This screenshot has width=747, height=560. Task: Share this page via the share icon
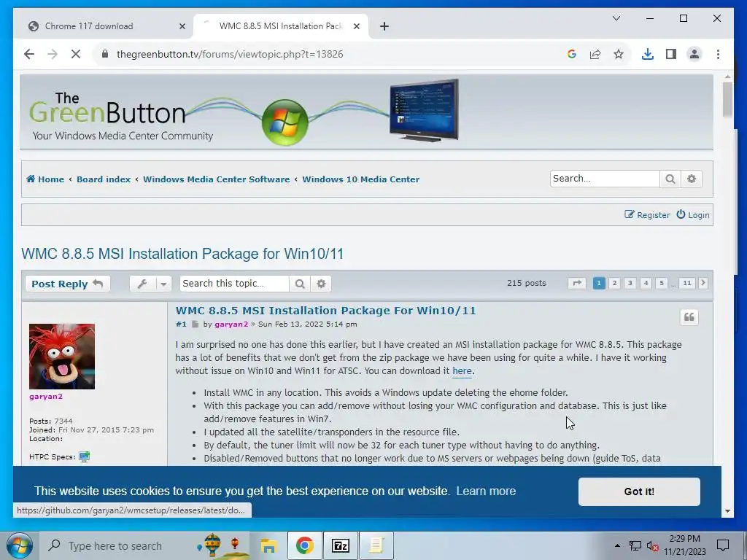(x=595, y=54)
